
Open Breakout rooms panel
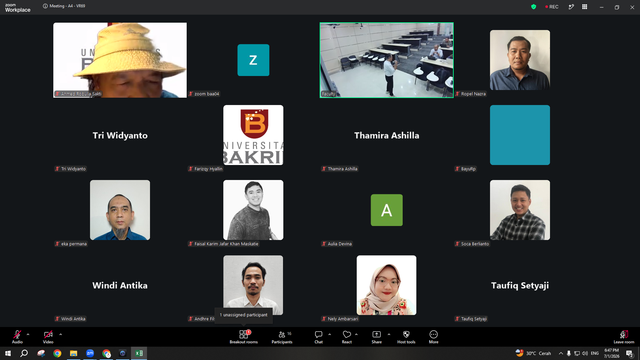[x=244, y=337]
